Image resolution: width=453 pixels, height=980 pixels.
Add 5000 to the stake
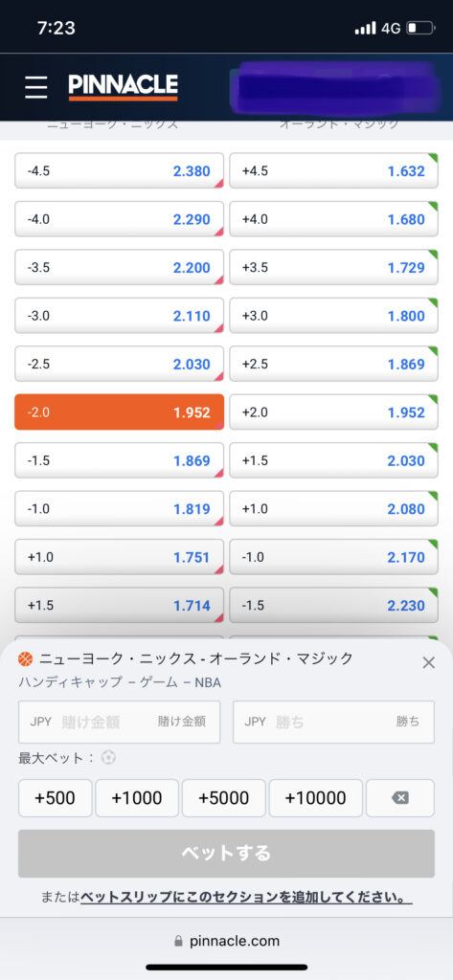(223, 798)
